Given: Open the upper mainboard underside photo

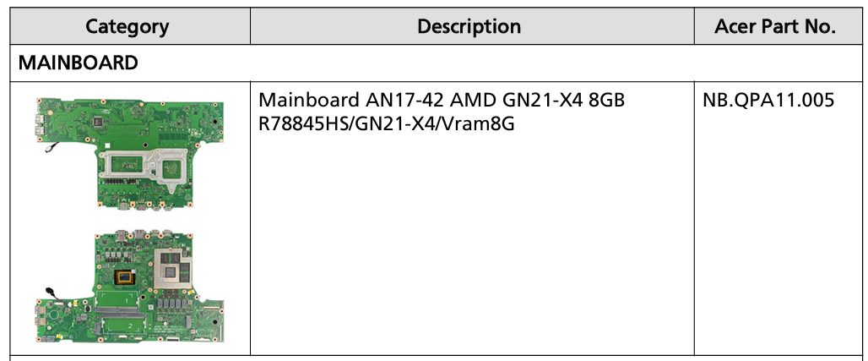Looking at the screenshot, I should [129, 154].
